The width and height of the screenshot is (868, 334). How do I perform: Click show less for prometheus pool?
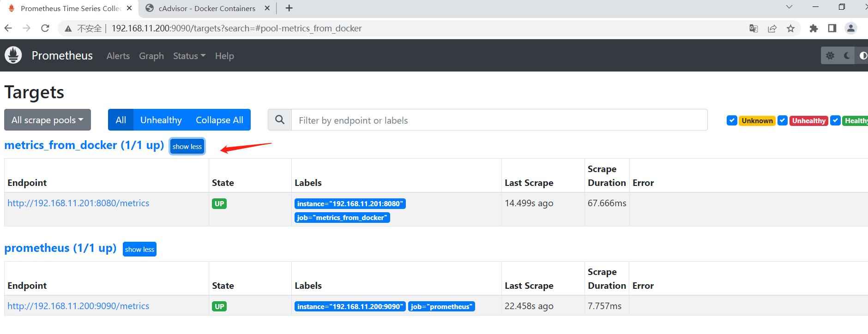[x=139, y=249]
